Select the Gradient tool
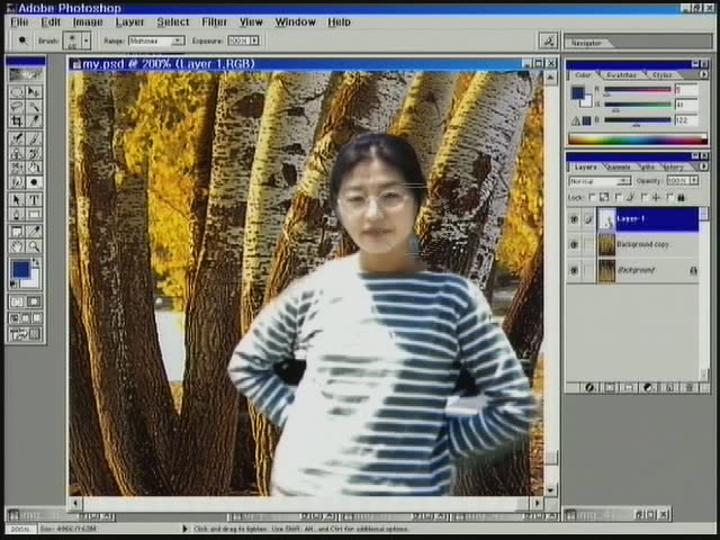This screenshot has width=720, height=540. [34, 168]
